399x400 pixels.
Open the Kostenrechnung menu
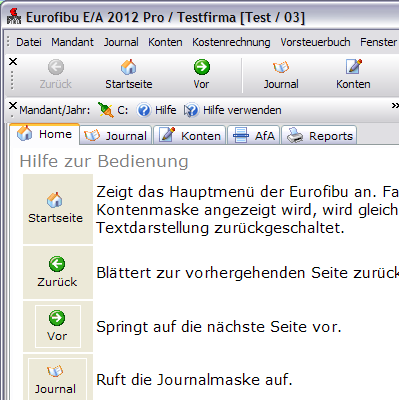point(231,42)
